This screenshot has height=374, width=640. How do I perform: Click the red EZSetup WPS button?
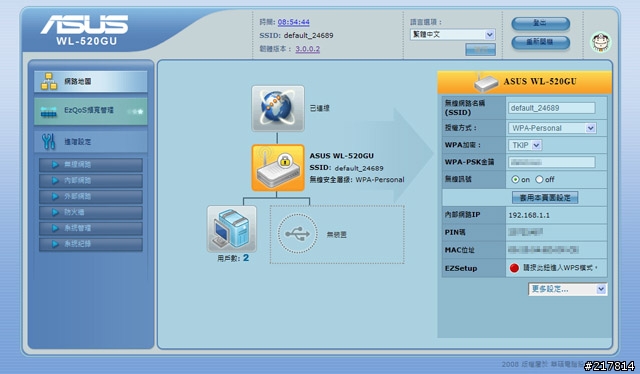point(514,268)
